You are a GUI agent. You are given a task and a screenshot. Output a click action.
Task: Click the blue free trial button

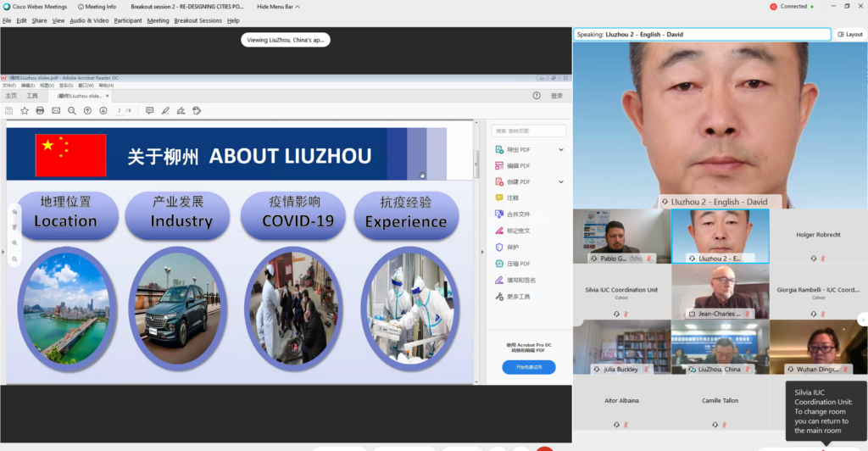click(529, 367)
